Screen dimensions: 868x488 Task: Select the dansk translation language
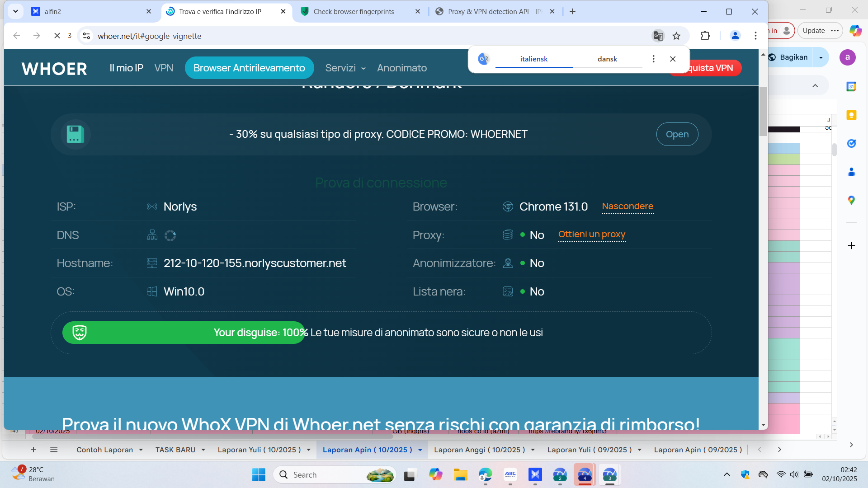607,59
